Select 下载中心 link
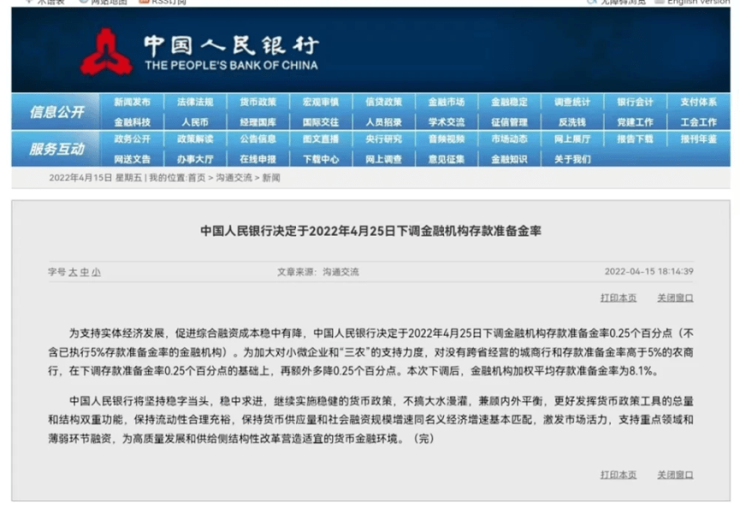This screenshot has width=740, height=513. [320, 159]
